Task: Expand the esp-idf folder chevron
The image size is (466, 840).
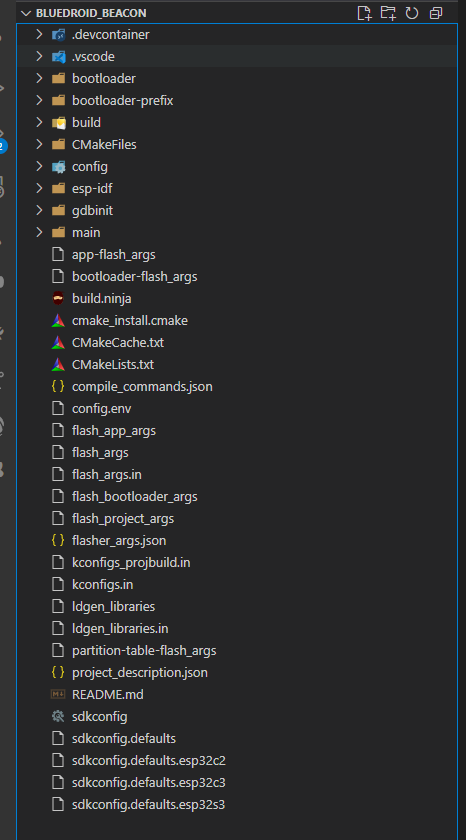Action: pos(39,189)
